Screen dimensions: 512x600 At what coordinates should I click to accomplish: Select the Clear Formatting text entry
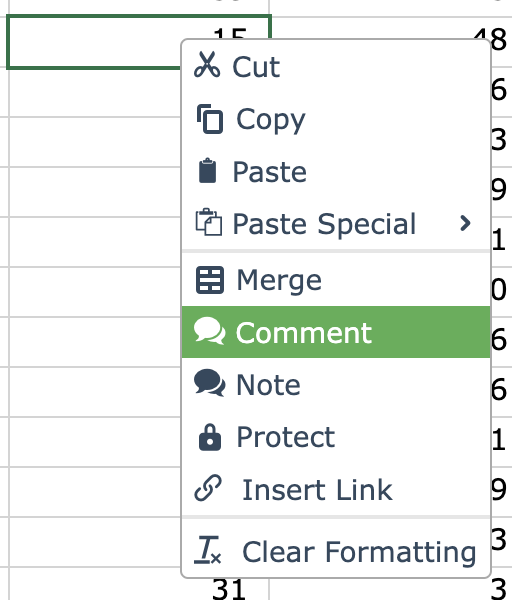tap(359, 551)
